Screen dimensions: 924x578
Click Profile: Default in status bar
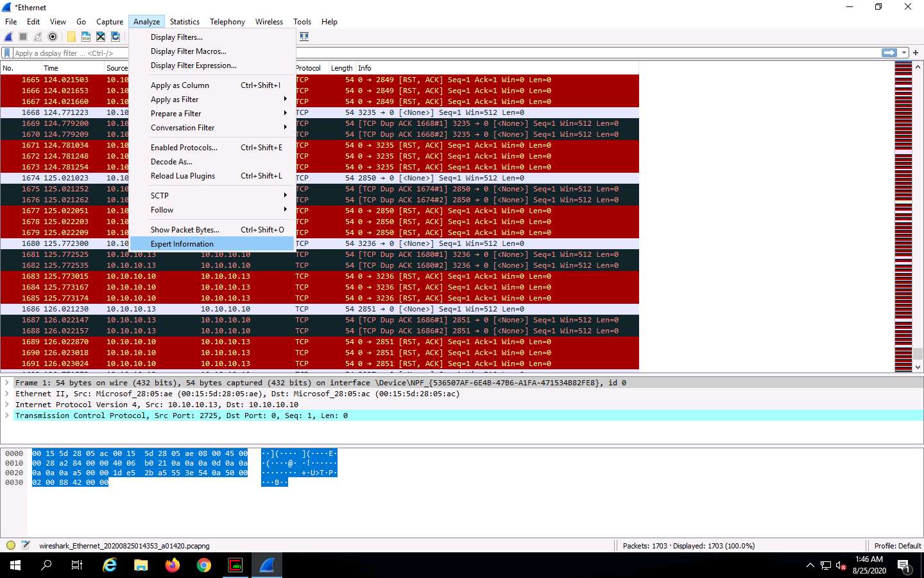coord(897,545)
